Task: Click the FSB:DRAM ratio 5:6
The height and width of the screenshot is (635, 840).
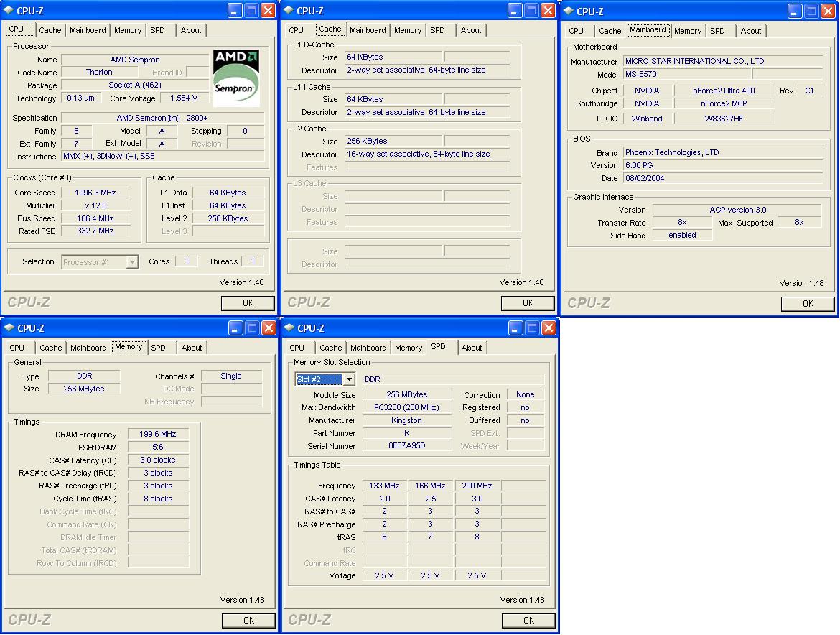Action: pyautogui.click(x=158, y=448)
